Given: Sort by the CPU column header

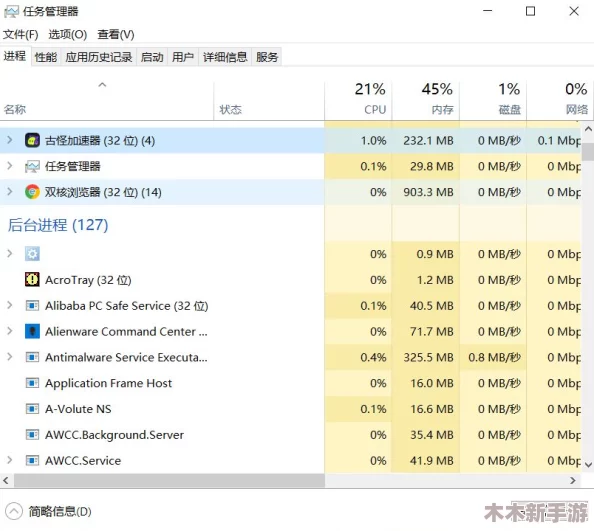Looking at the screenshot, I should pos(358,100).
